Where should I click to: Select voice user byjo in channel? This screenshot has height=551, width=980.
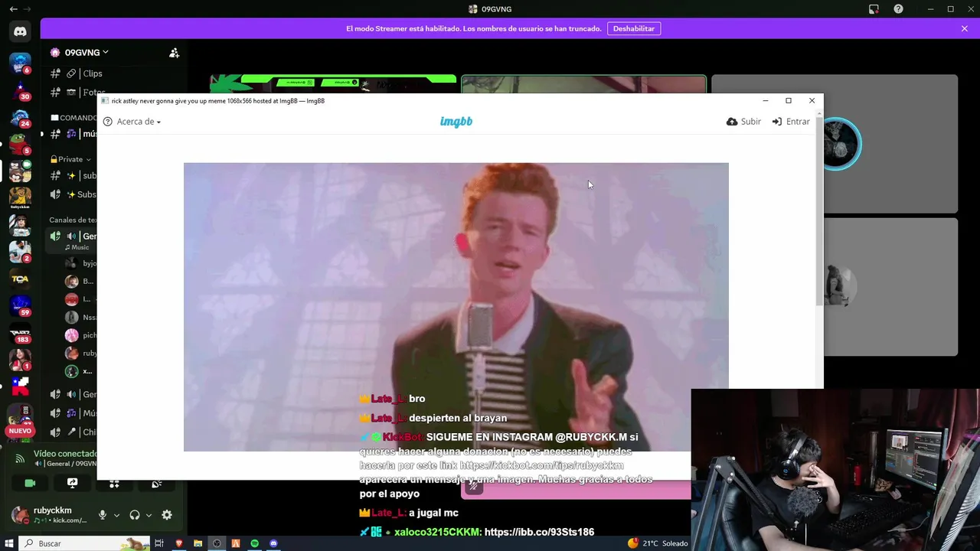(x=81, y=263)
